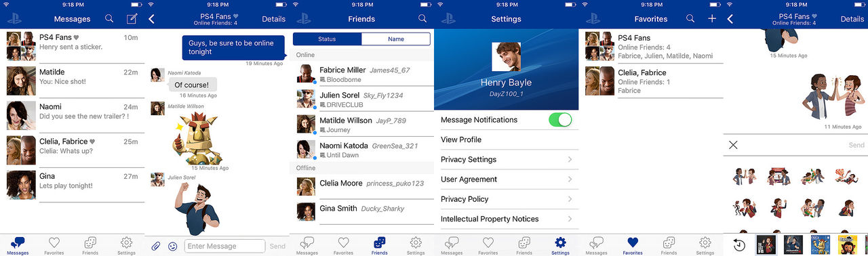868x256 pixels.
Task: Tap the plus icon to add favorite
Action: pos(712,19)
